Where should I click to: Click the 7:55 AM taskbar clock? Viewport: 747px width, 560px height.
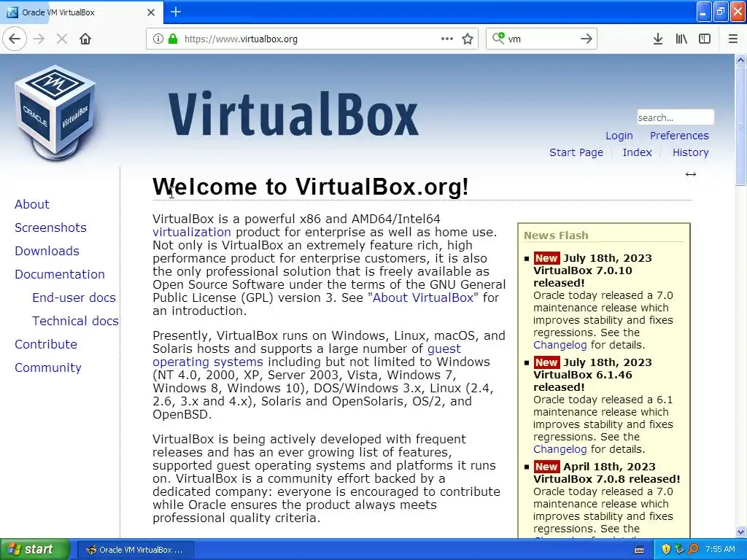click(x=720, y=550)
